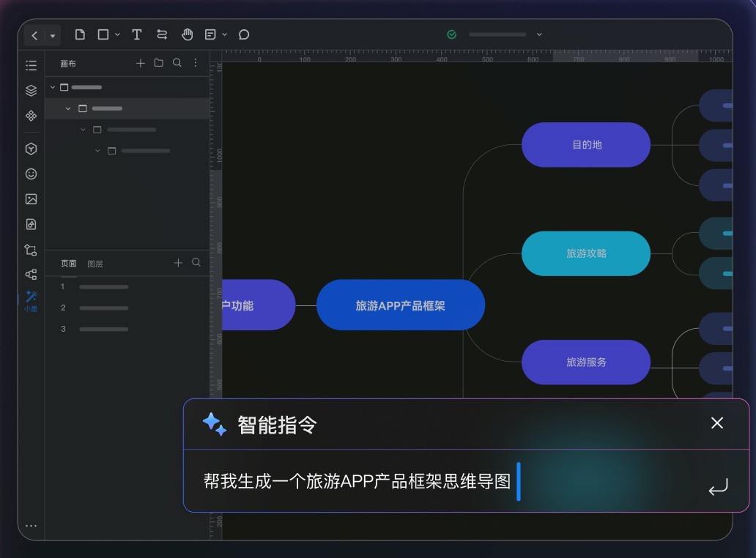
Task: Search pages with the magnifier icon
Action: pyautogui.click(x=196, y=263)
